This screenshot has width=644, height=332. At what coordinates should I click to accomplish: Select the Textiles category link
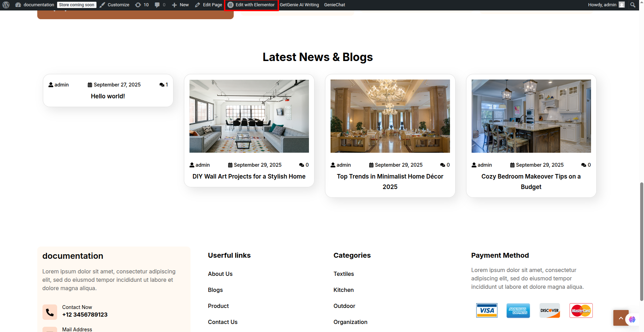343,274
